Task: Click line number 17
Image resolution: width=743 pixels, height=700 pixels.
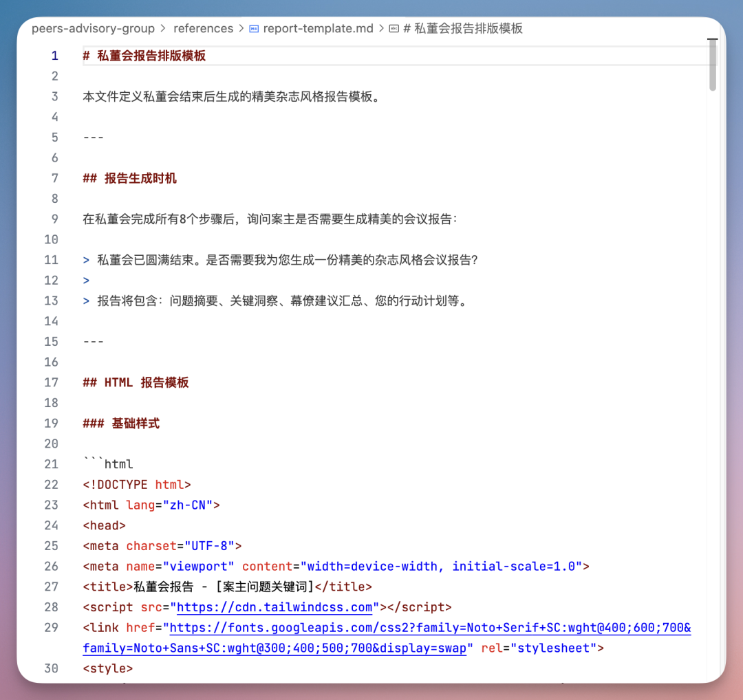Action: pyautogui.click(x=51, y=382)
